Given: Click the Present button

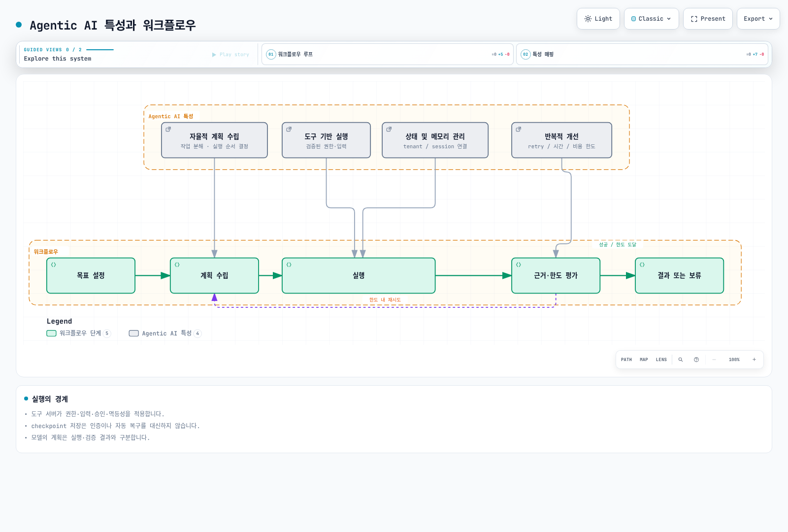Looking at the screenshot, I should click(708, 19).
